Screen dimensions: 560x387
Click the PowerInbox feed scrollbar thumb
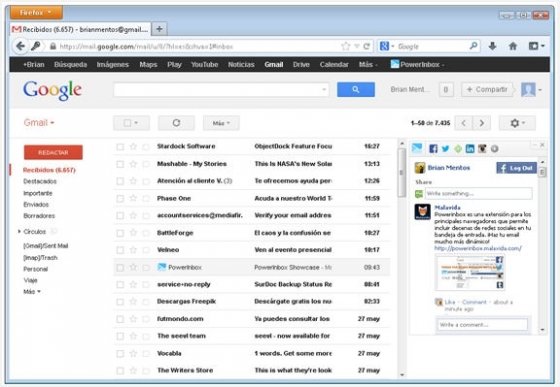click(x=542, y=172)
